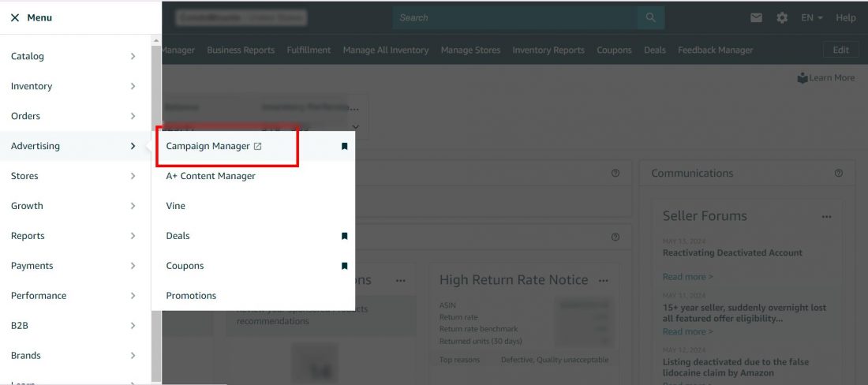This screenshot has width=868, height=385.
Task: Open the Deals tab in top bar
Action: pos(655,50)
